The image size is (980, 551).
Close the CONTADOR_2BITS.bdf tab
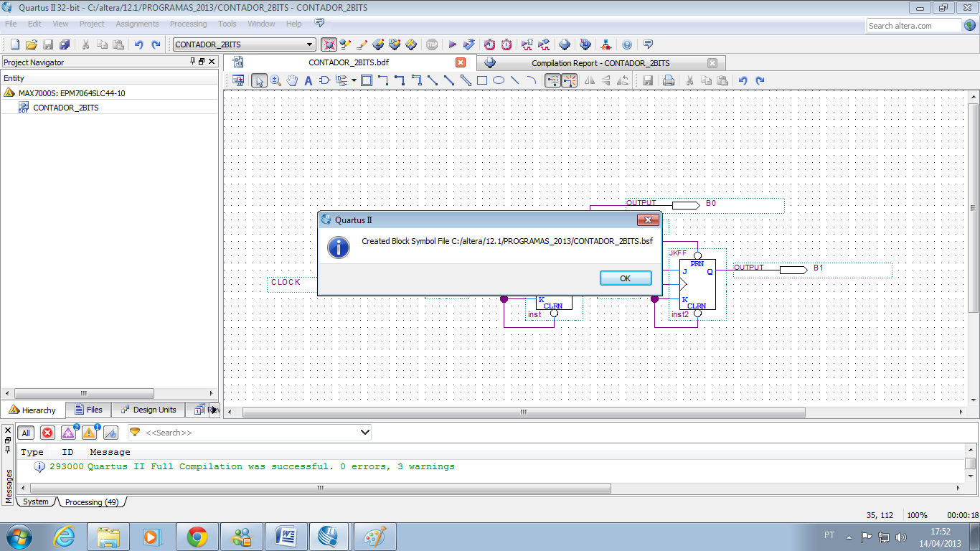pyautogui.click(x=461, y=62)
